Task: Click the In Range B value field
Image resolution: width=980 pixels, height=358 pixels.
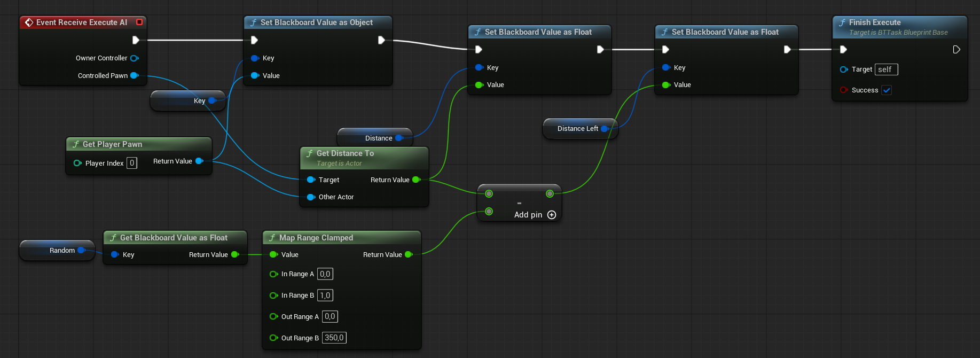Action: coord(325,295)
